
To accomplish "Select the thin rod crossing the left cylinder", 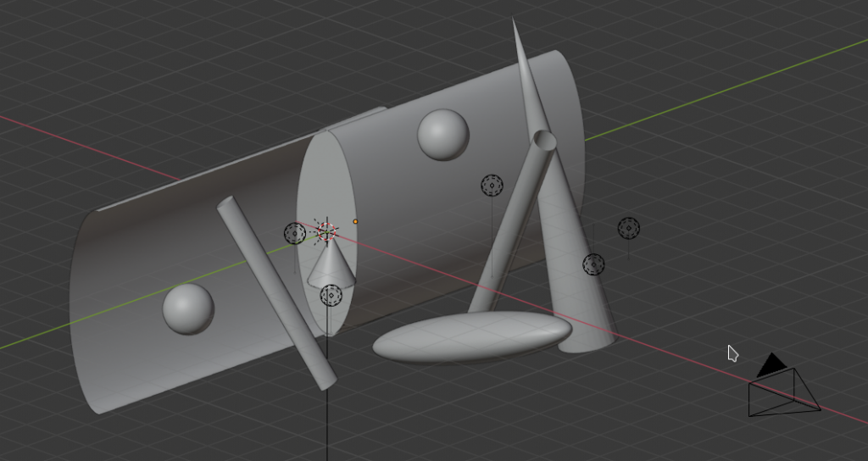I will [x=277, y=292].
